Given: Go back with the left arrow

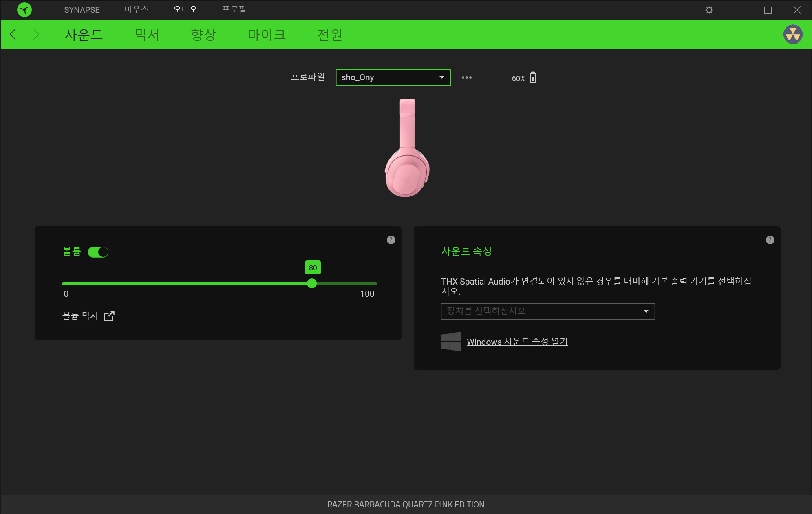Looking at the screenshot, I should (x=13, y=35).
